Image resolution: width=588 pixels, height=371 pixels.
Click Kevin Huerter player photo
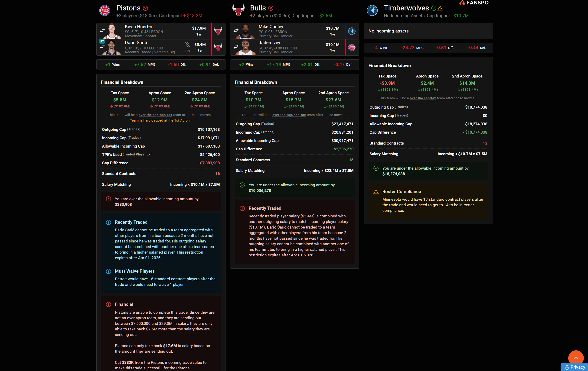tap(112, 31)
